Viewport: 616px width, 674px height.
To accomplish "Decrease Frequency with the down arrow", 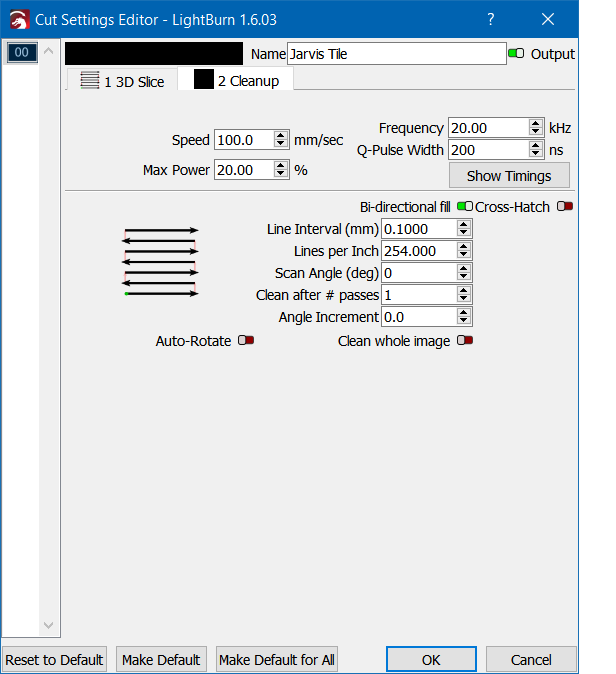I will [x=536, y=132].
